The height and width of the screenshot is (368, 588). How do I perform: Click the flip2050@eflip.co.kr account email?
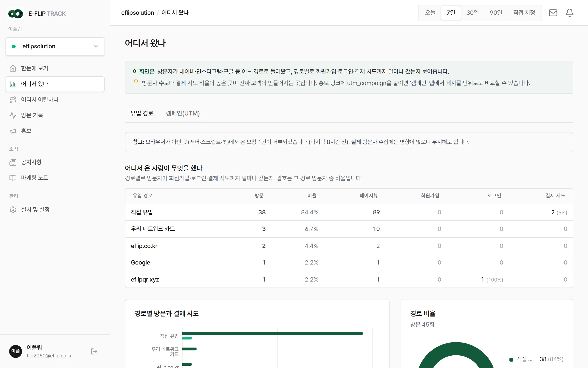(49, 356)
